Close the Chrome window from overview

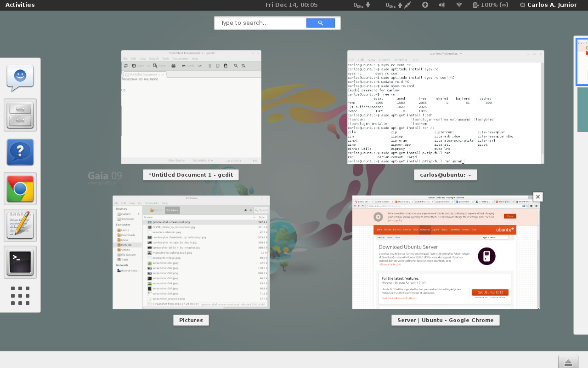tap(538, 197)
